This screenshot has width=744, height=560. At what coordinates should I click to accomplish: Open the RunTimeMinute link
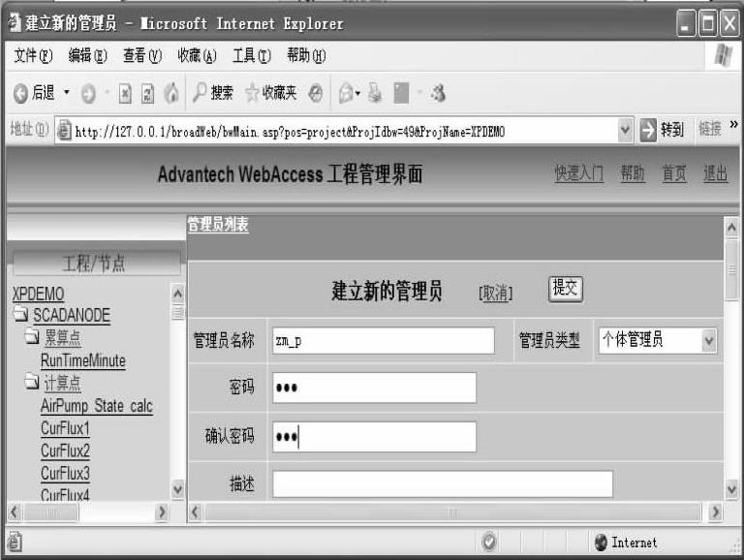point(83,360)
